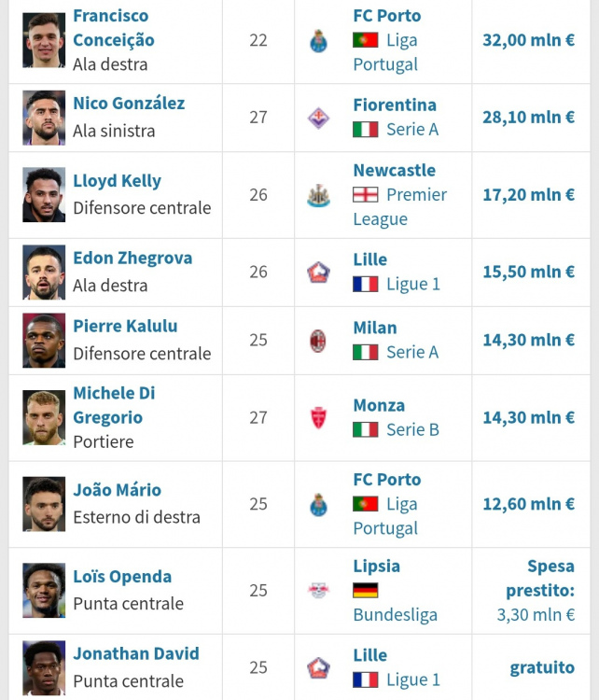Click the 32,00 mln € transfer fee
This screenshot has width=599, height=700.
coord(528,41)
